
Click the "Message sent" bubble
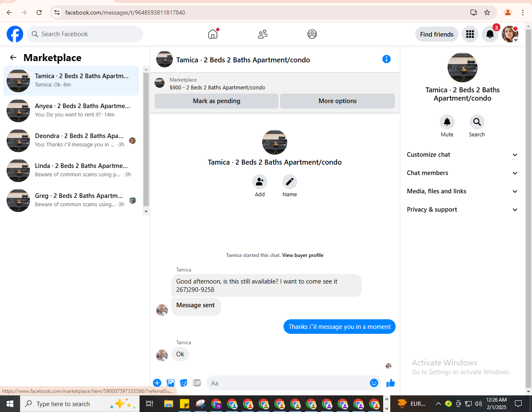(x=196, y=306)
